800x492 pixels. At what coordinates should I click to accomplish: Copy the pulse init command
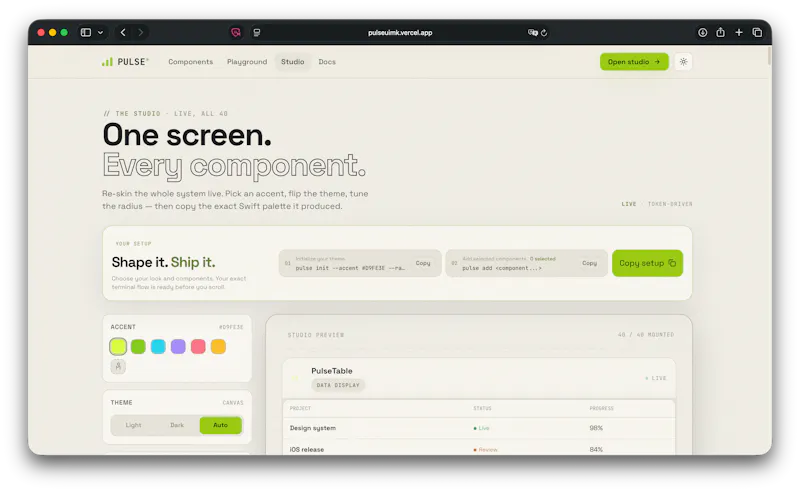(423, 263)
